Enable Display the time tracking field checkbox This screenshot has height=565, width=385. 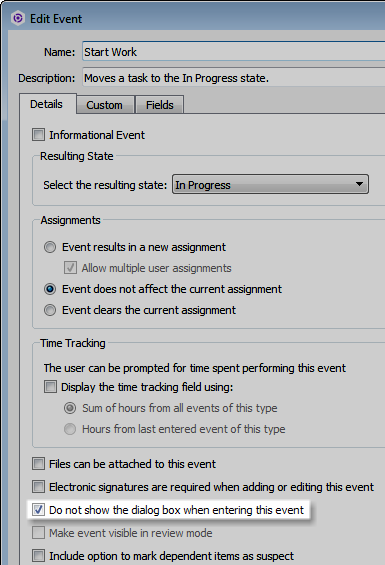50,387
